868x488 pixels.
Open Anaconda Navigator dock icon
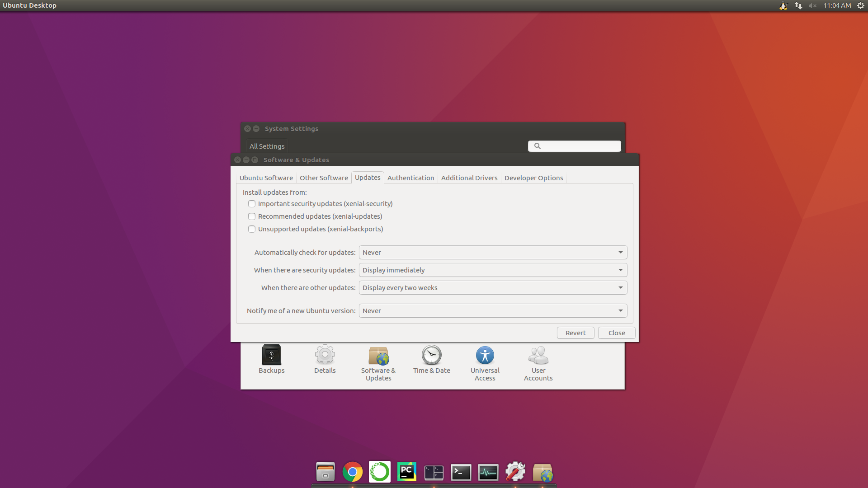click(x=380, y=472)
